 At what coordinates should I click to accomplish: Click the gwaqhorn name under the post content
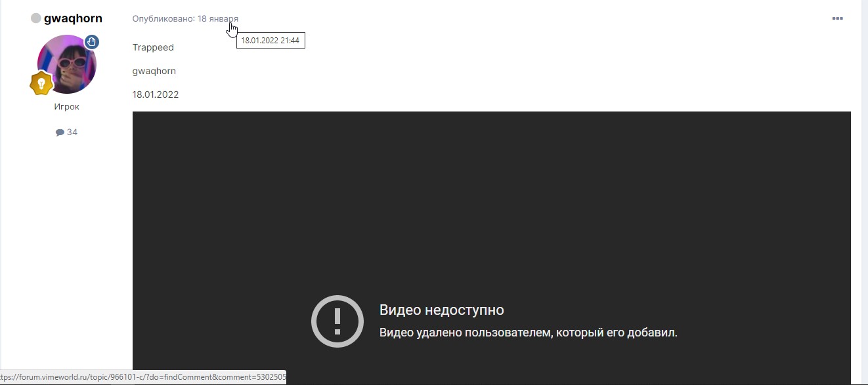(x=154, y=71)
